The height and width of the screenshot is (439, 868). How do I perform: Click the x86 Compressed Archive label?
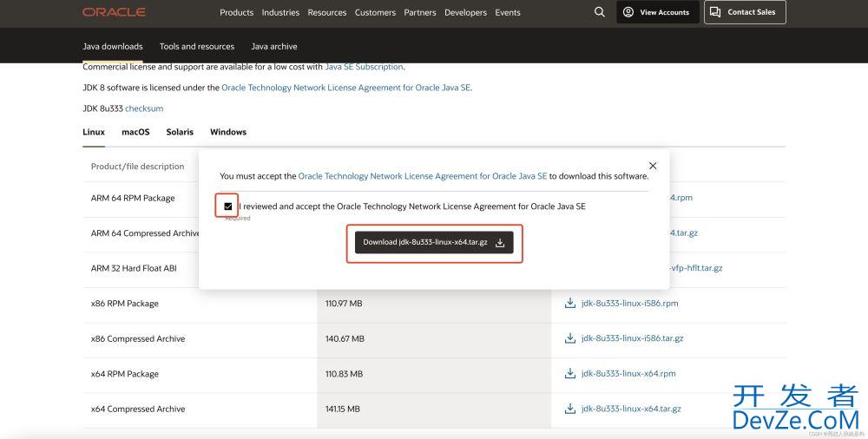[138, 339]
